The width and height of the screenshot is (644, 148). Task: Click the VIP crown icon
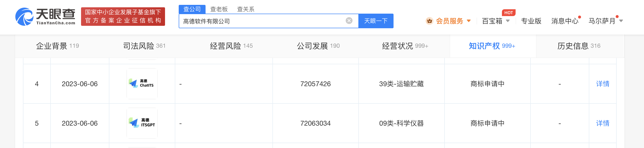[x=429, y=21]
